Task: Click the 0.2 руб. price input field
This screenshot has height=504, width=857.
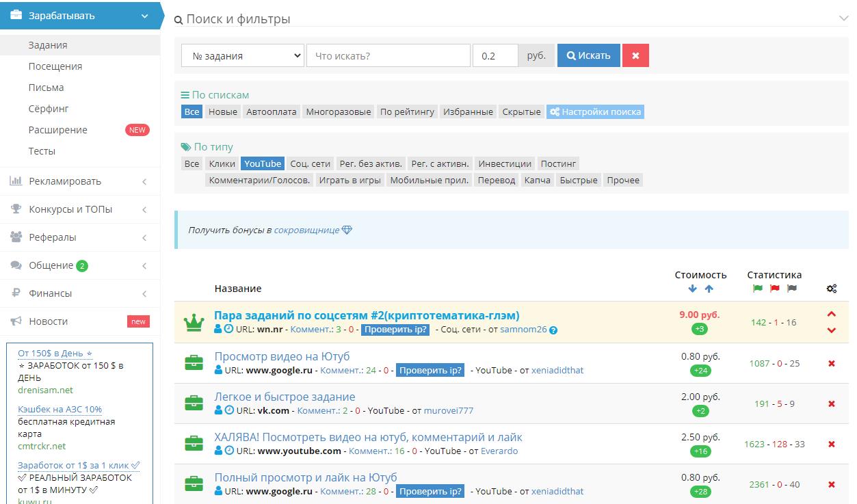Action: [495, 55]
